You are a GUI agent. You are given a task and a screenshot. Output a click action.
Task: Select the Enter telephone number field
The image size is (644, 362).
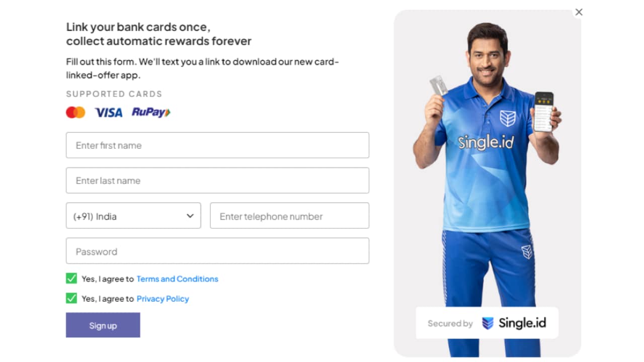click(x=289, y=216)
